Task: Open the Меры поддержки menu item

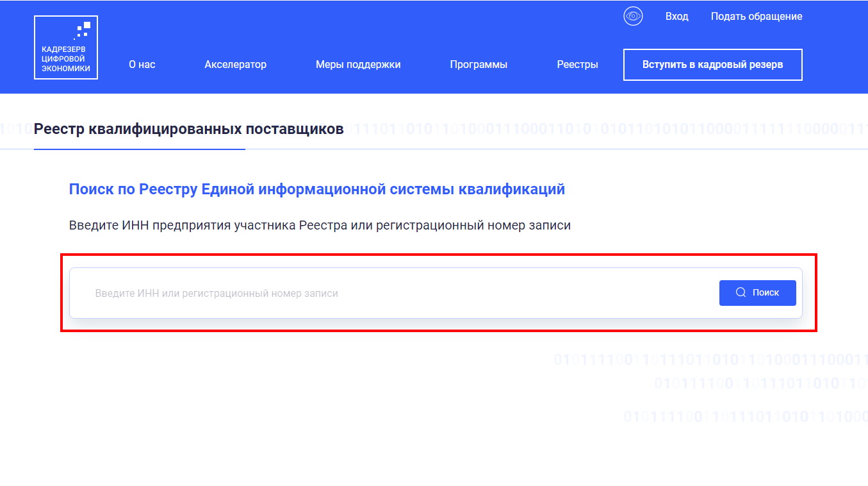Action: 358,64
